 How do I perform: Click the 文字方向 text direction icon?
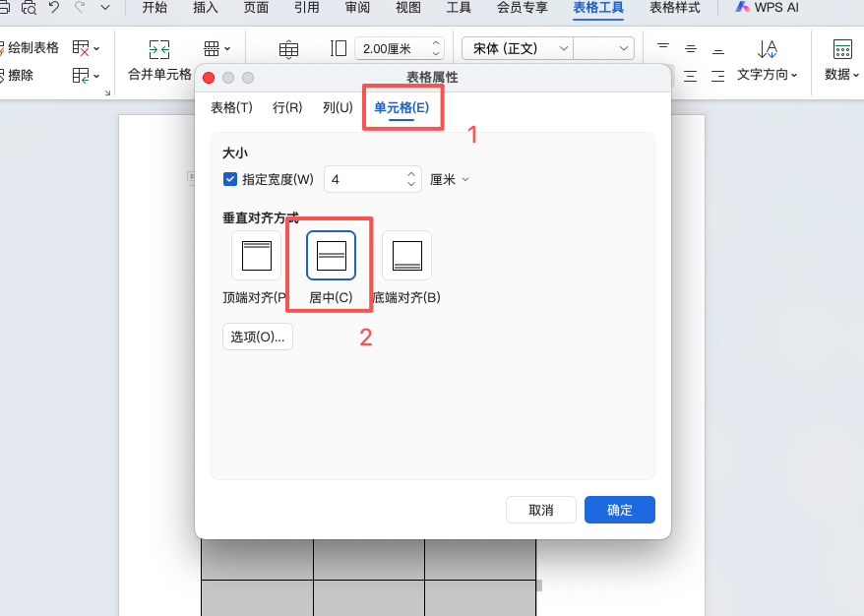tap(767, 49)
